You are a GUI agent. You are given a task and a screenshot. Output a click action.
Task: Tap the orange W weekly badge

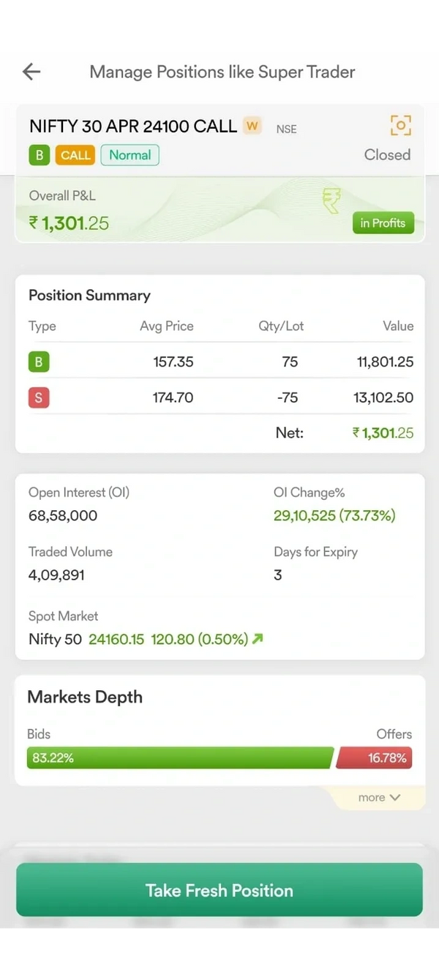click(252, 126)
